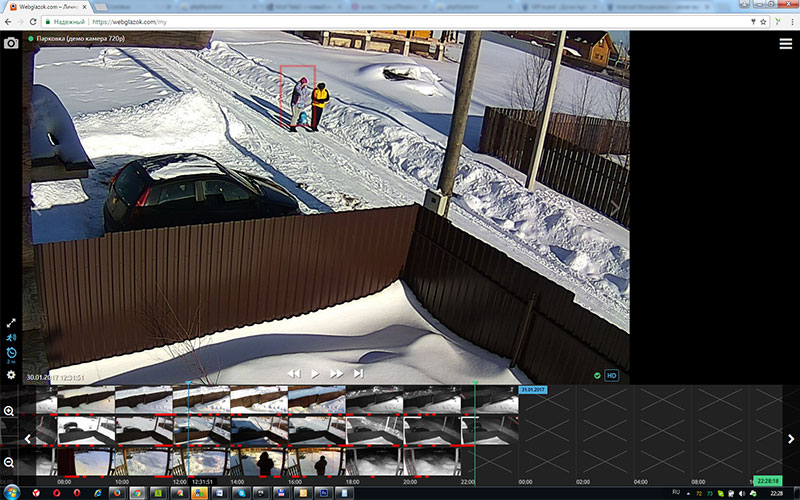Skip to live with the end button
Image resolution: width=800 pixels, height=500 pixels.
click(358, 373)
